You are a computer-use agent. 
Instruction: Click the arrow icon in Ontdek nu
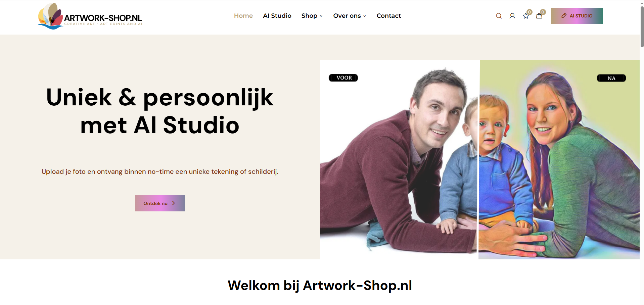(174, 203)
